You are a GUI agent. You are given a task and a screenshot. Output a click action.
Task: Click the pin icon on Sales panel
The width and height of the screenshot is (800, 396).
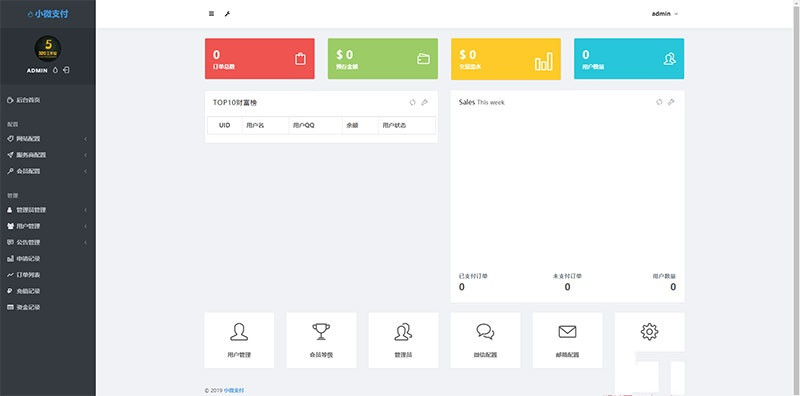pyautogui.click(x=671, y=102)
